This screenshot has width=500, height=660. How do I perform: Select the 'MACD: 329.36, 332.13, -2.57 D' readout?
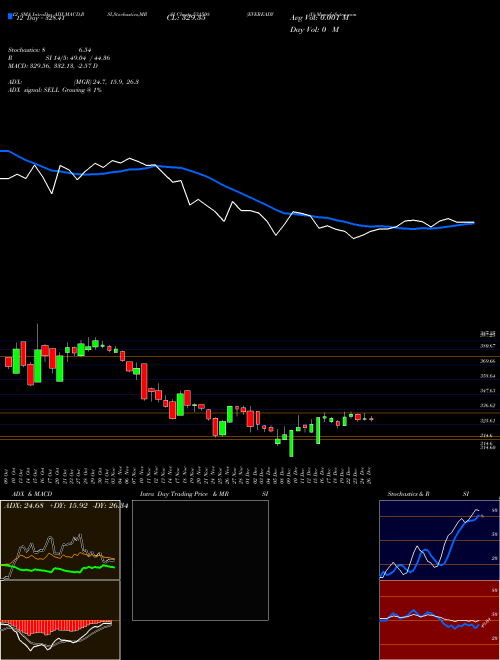(x=53, y=66)
